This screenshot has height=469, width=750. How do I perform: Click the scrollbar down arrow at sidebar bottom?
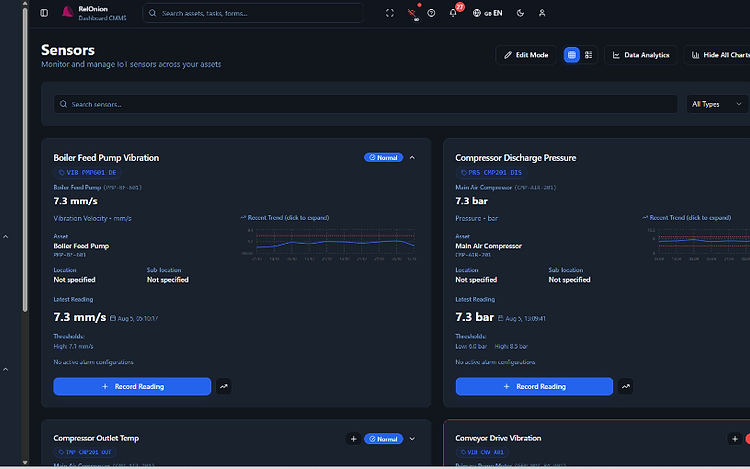pyautogui.click(x=25, y=462)
